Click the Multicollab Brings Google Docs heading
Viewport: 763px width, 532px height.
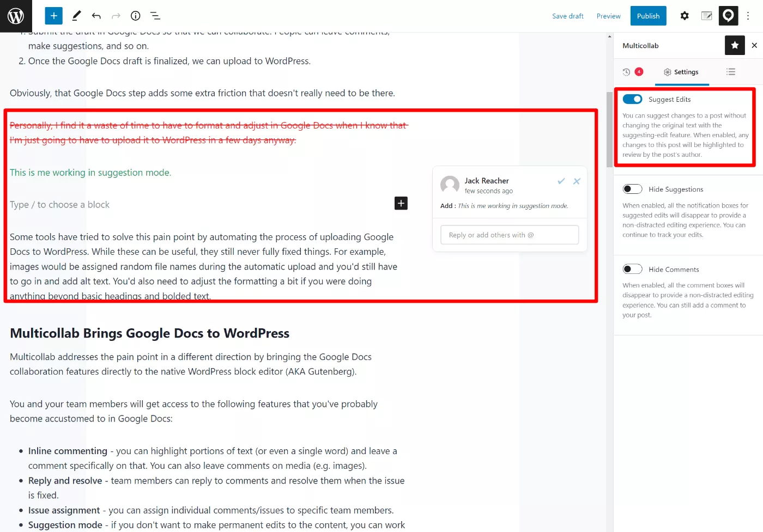(x=149, y=333)
